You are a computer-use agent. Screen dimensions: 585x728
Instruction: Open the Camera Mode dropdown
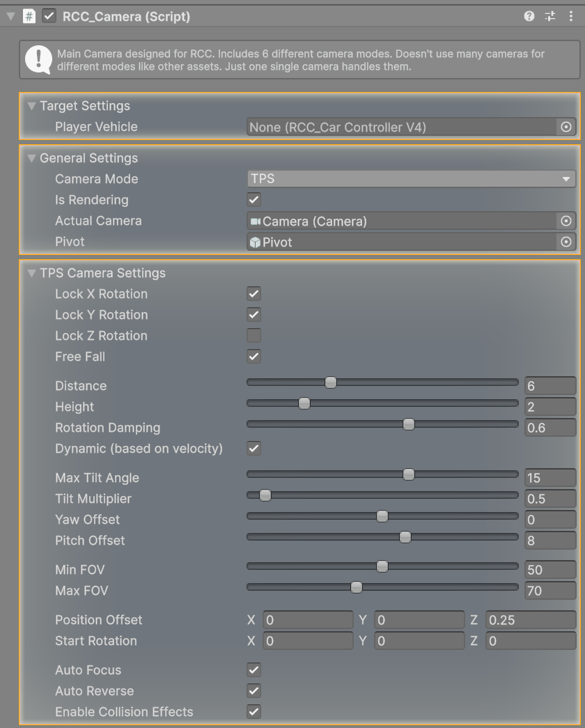click(x=412, y=179)
